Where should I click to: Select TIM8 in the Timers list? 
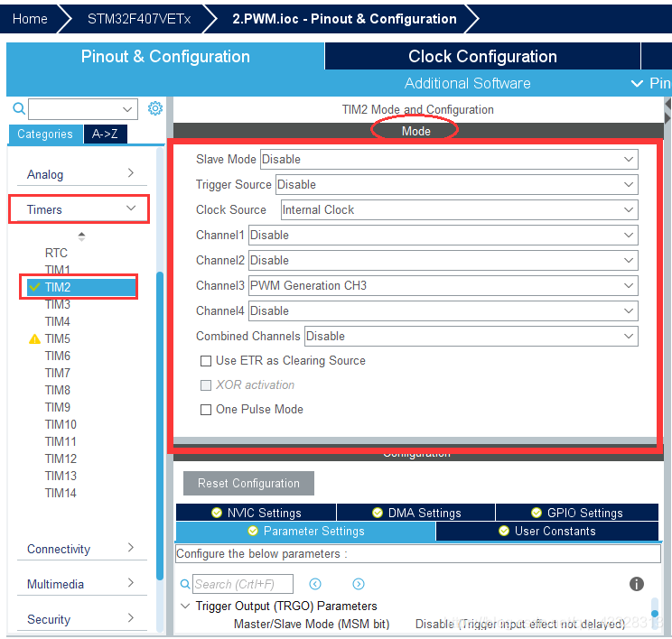click(58, 390)
